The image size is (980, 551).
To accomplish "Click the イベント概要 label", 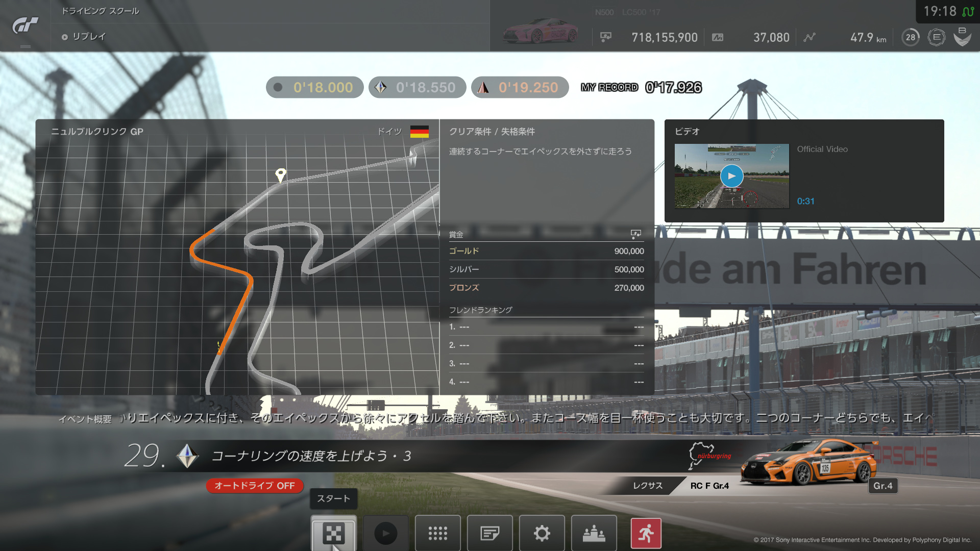I will pyautogui.click(x=85, y=419).
